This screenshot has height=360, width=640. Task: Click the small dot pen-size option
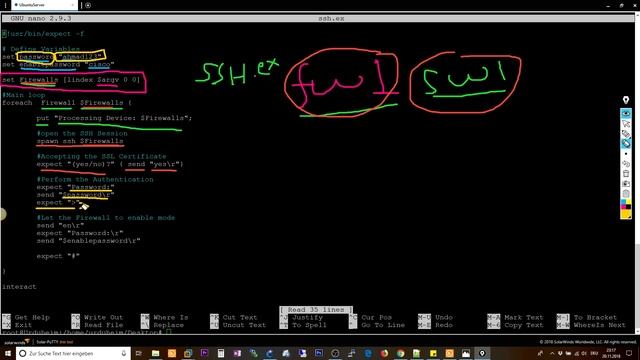pyautogui.click(x=626, y=154)
